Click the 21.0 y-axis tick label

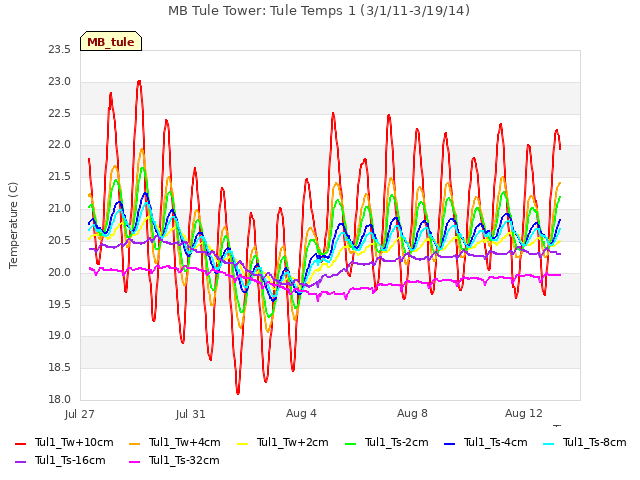60,209
